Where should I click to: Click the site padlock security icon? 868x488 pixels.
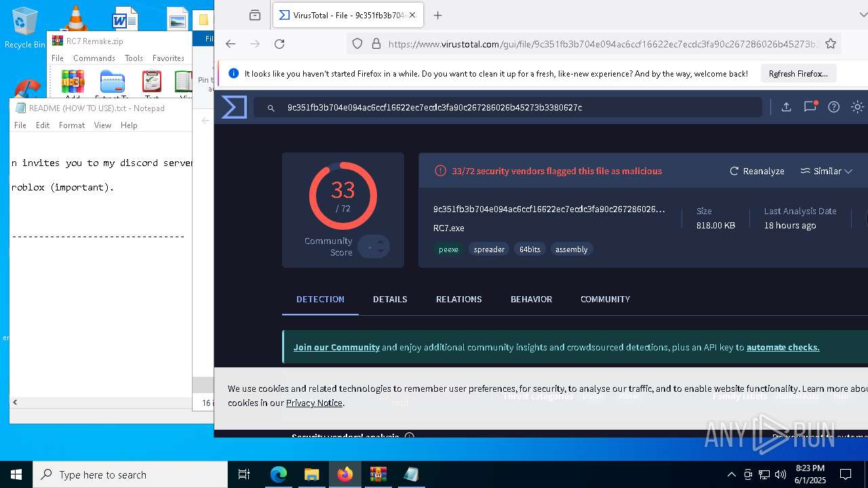(x=376, y=44)
